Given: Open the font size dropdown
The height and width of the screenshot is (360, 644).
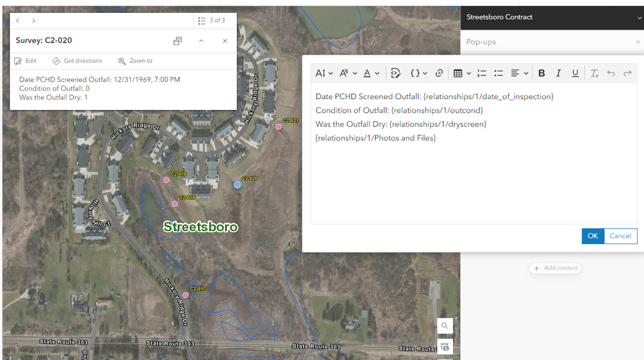Looking at the screenshot, I should pos(324,73).
